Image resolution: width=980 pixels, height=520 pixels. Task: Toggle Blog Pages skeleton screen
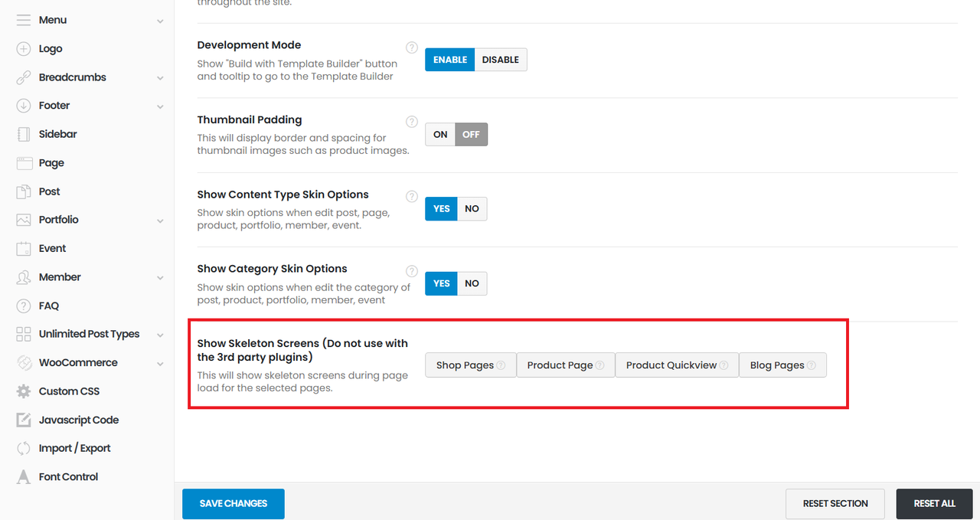(x=782, y=365)
